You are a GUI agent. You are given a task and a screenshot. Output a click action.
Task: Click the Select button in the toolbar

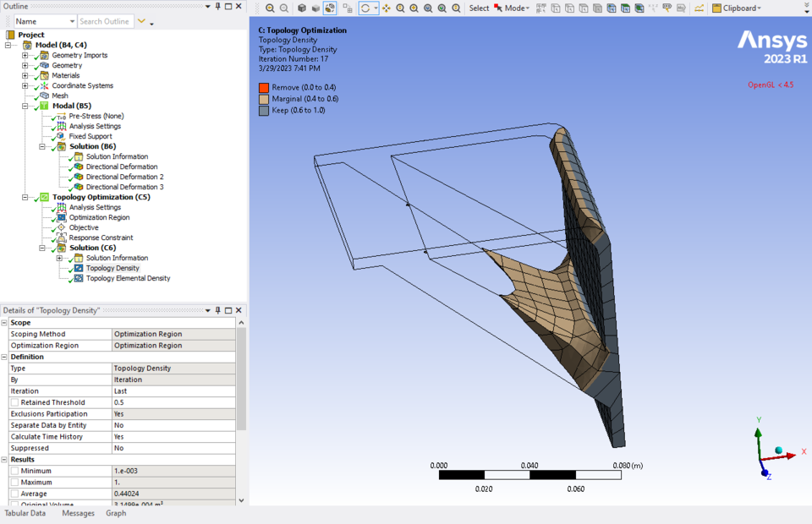(x=479, y=8)
